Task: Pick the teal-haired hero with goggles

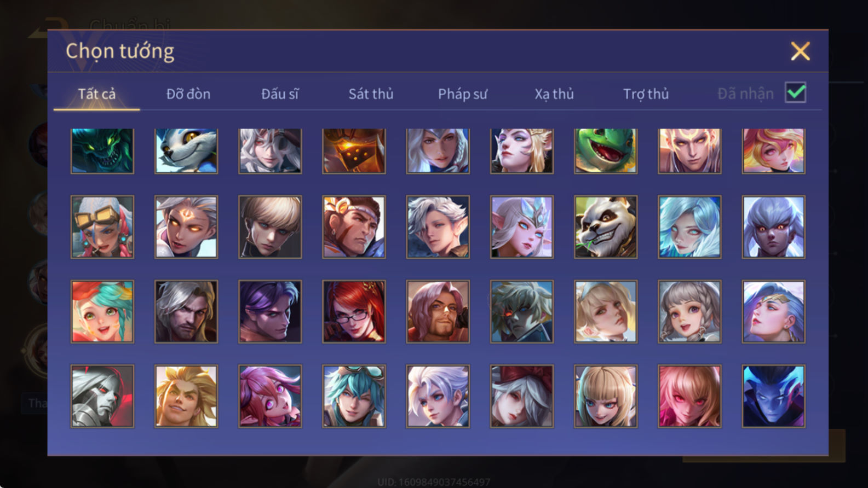Action: (354, 396)
